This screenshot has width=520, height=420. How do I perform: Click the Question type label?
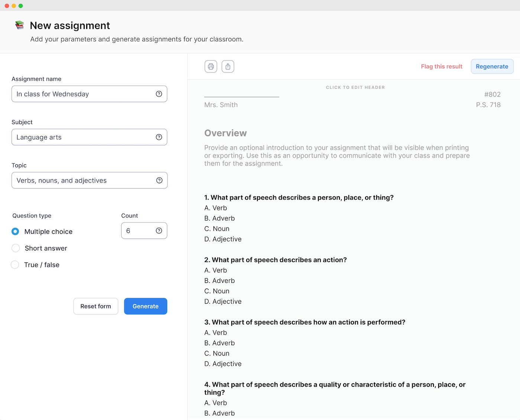pyautogui.click(x=32, y=216)
